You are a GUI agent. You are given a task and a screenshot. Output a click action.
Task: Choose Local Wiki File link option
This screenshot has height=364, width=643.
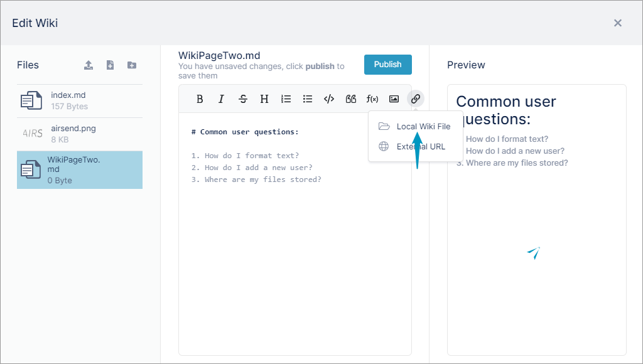pyautogui.click(x=415, y=126)
